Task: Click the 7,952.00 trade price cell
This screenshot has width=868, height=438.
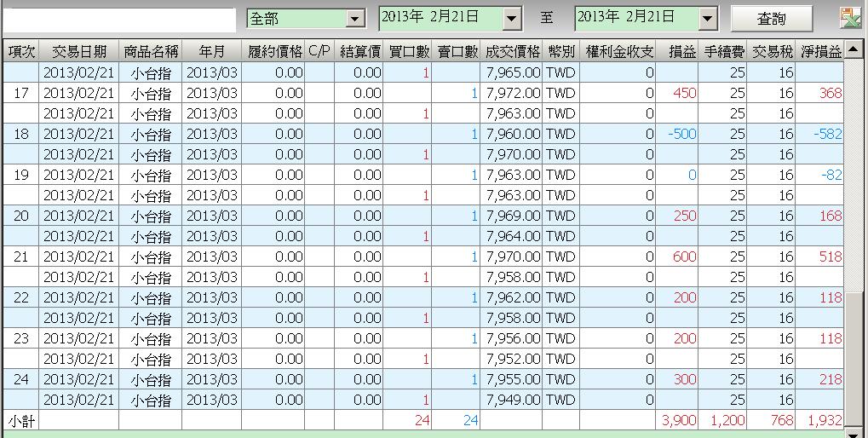Action: (x=511, y=359)
